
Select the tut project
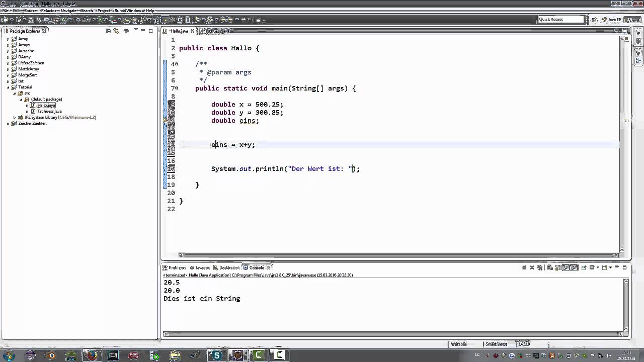tap(21, 81)
